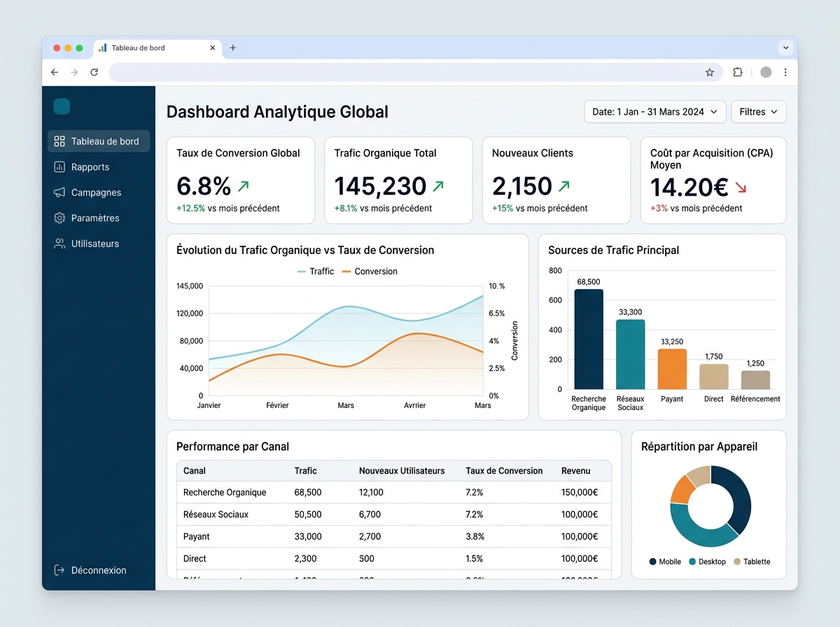Toggle the Tablette legend entry
Viewport: 840px width, 627px height.
[x=752, y=561]
